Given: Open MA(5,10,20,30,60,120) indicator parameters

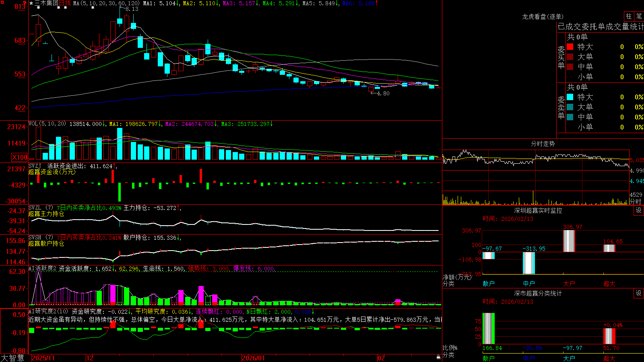Looking at the screenshot, I should point(106,3).
